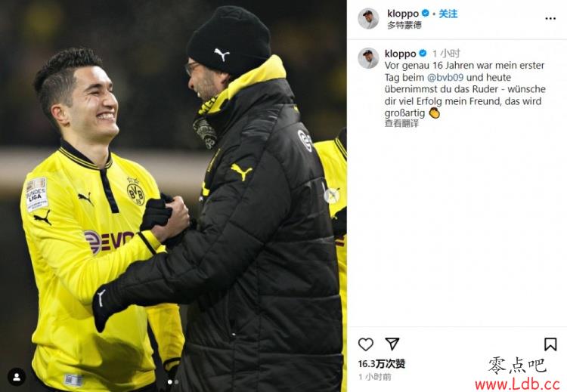
Task: Share the post via paper plane icon
Action: tap(392, 344)
